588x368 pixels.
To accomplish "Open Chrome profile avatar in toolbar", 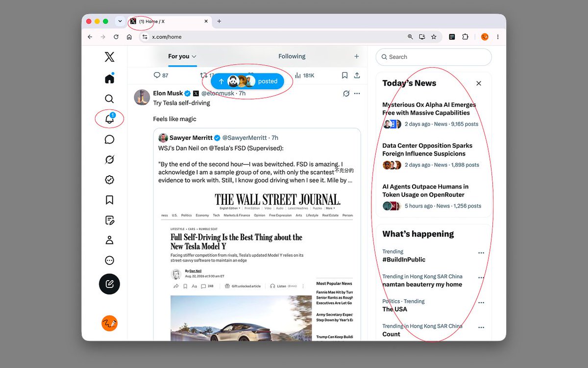I will click(485, 37).
